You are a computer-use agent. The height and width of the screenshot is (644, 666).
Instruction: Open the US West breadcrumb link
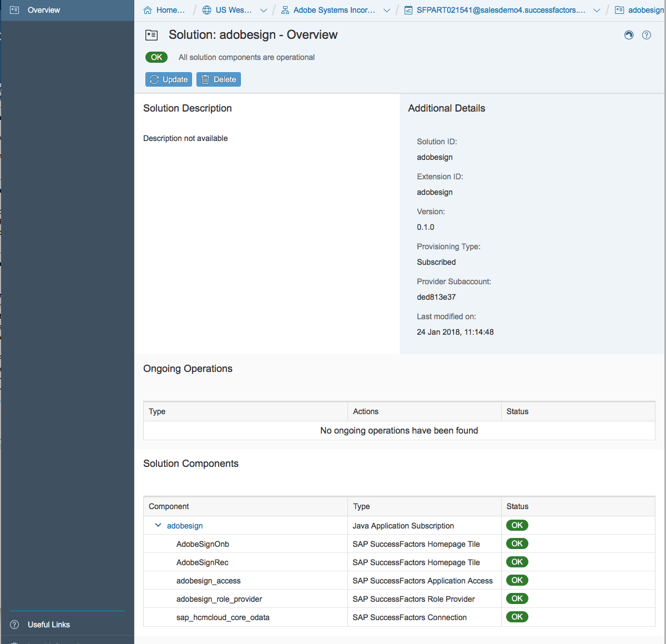coord(233,10)
